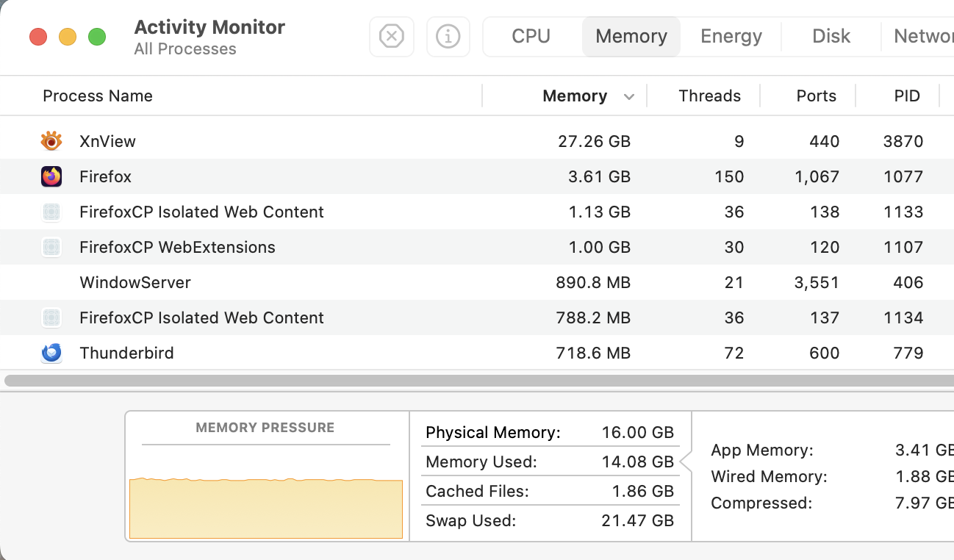
Task: Click the 27.26 GB memory value
Action: pos(594,141)
